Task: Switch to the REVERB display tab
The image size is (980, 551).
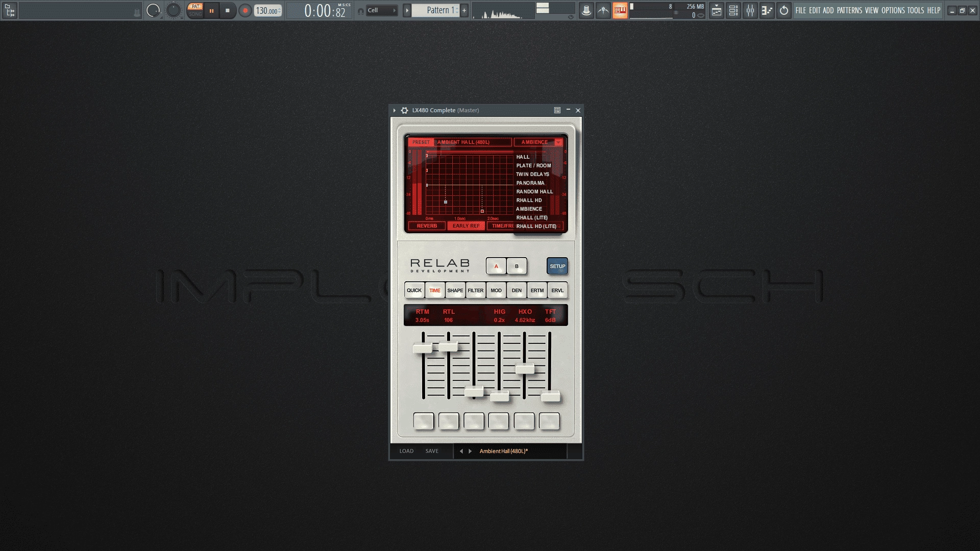Action: 427,226
